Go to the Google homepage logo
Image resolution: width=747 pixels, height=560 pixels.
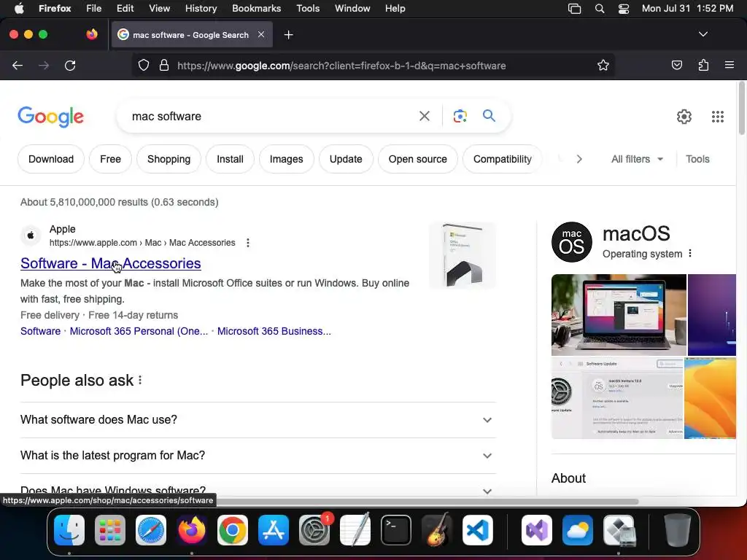coord(50,117)
